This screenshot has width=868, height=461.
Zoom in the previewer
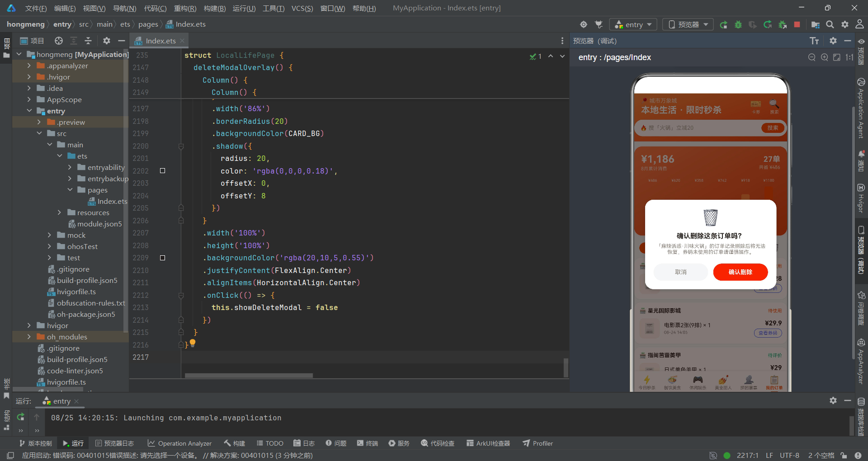tap(825, 57)
